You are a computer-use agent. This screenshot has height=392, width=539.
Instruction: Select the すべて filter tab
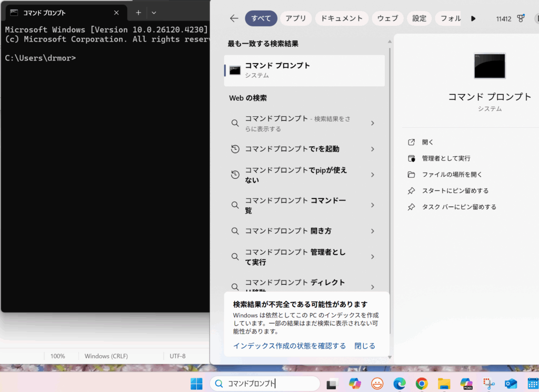261,18
